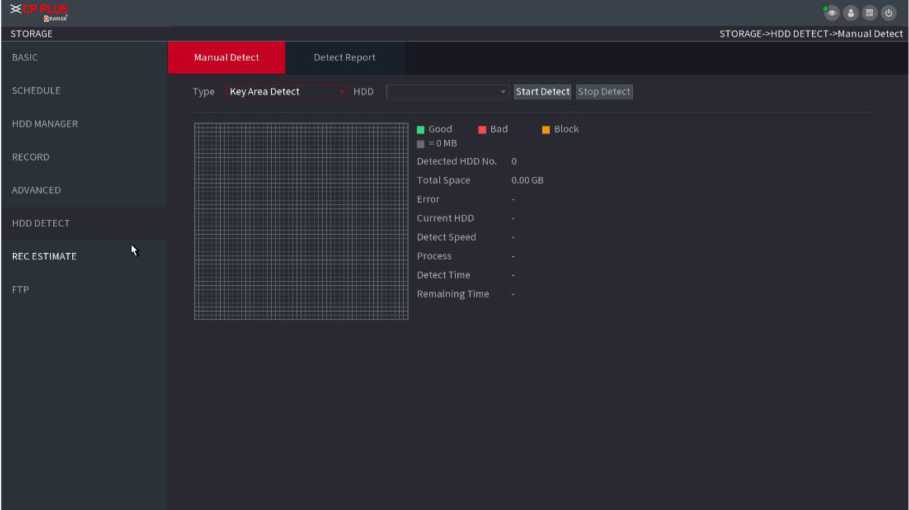Go to SCHEDULE in the sidebar

coord(83,91)
